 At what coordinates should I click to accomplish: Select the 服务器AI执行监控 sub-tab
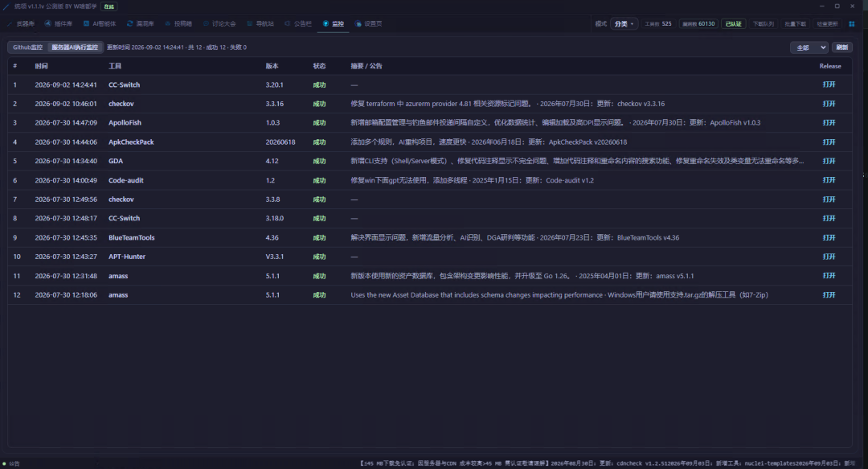(x=75, y=47)
